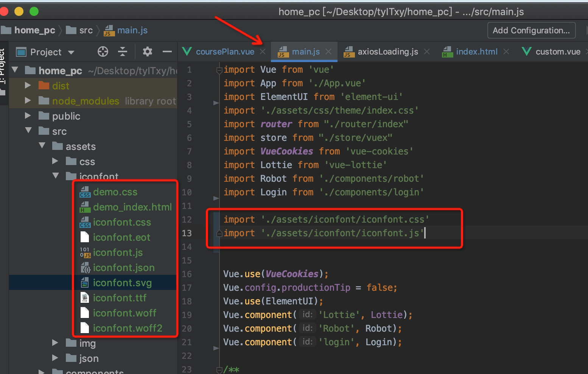This screenshot has height=374, width=588.
Task: Expand the public folder
Action: pyautogui.click(x=28, y=115)
